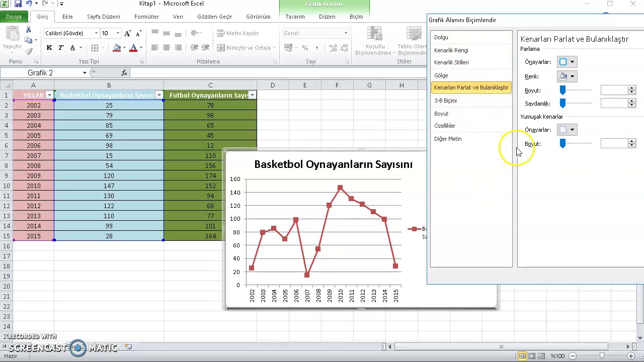Open the Genel number format dropdown
This screenshot has height=362, width=644.
346,33
